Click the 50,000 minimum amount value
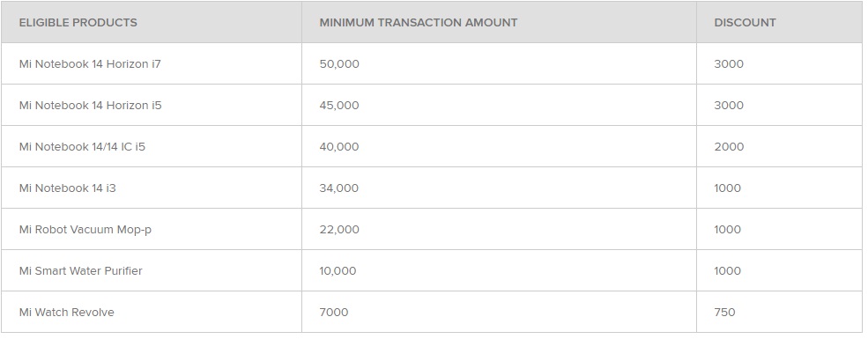 [339, 64]
